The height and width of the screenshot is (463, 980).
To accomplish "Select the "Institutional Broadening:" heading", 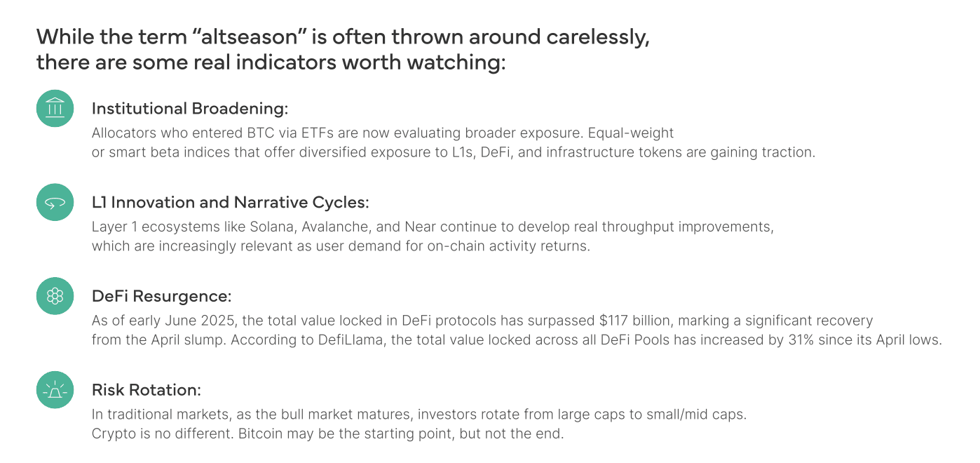I will point(190,109).
